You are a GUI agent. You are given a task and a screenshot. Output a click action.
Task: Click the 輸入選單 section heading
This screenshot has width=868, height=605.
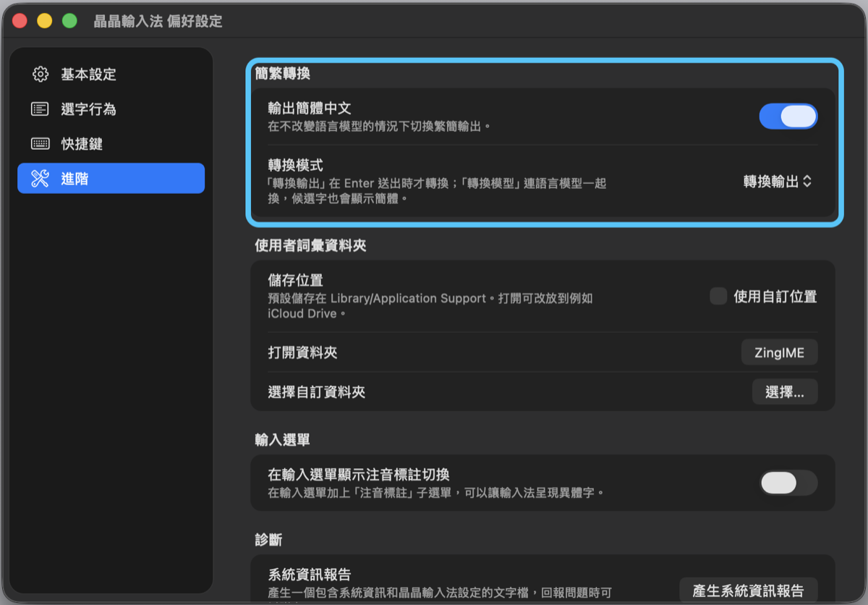coord(283,439)
